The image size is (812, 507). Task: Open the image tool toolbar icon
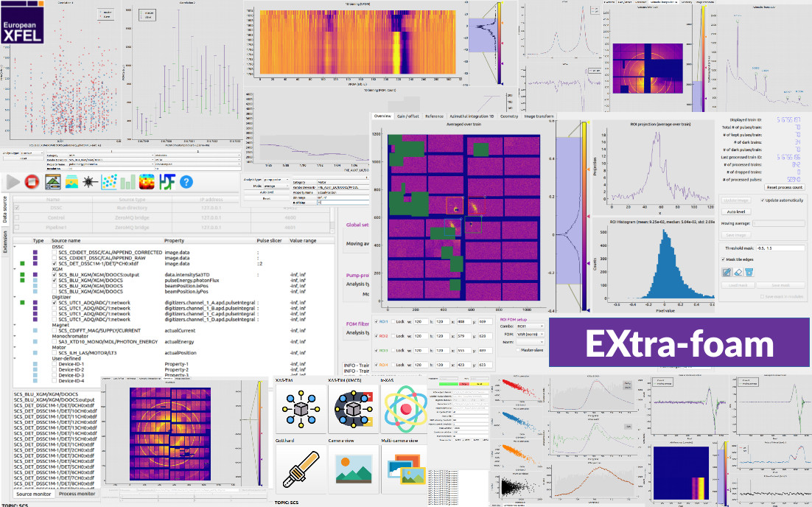point(53,182)
